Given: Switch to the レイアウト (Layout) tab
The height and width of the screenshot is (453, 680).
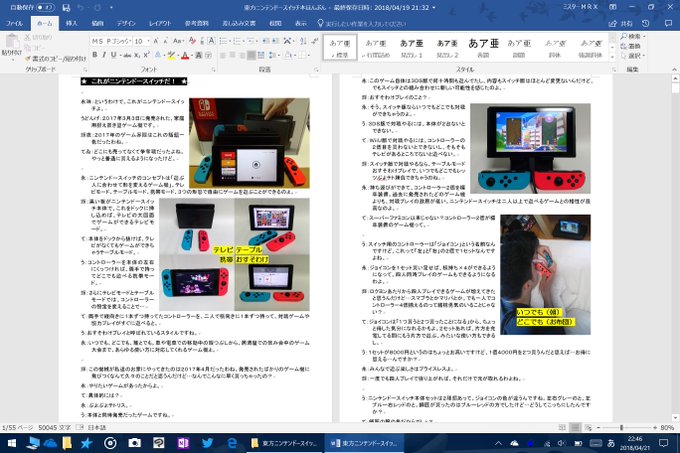Looking at the screenshot, I should point(160,23).
